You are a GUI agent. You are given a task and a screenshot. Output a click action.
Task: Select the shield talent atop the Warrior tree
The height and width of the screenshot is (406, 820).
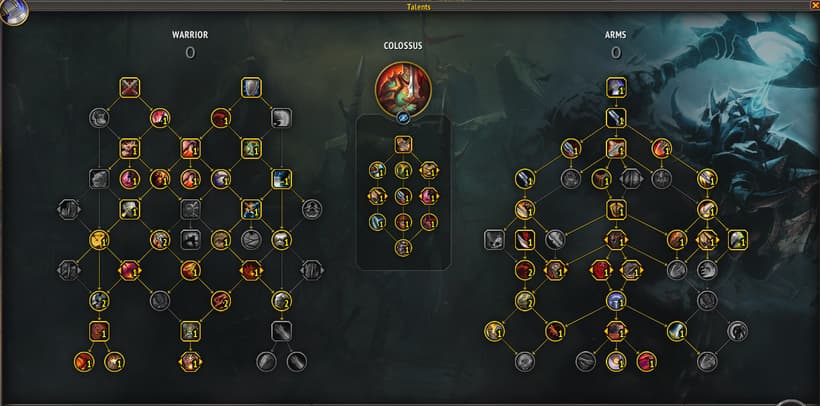(251, 87)
